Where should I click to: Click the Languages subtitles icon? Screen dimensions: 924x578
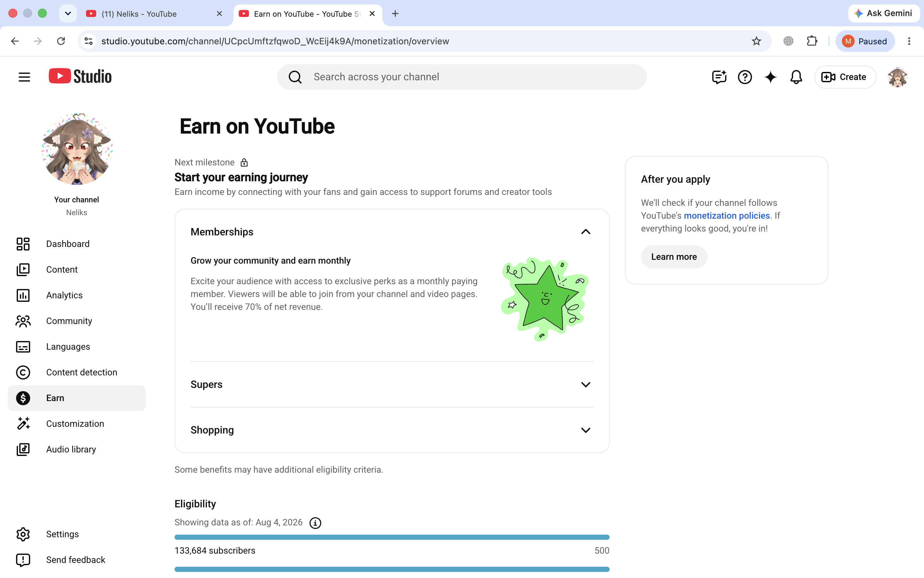click(23, 347)
